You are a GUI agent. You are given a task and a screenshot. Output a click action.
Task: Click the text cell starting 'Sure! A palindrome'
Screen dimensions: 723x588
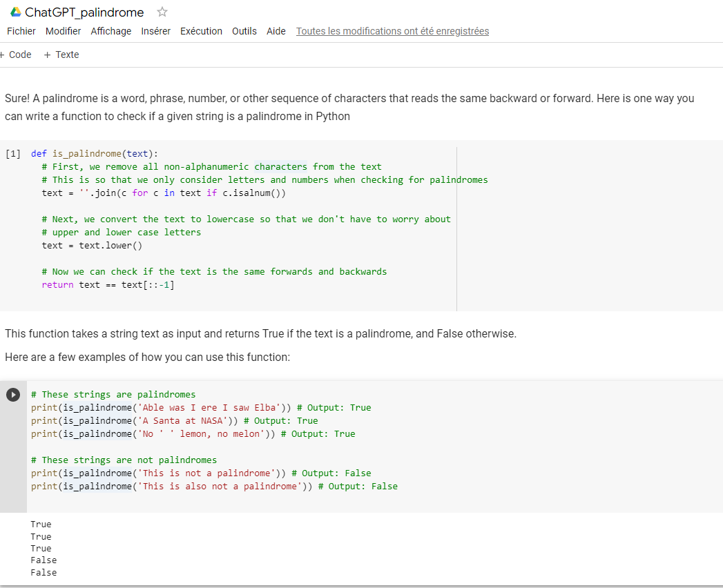point(349,107)
